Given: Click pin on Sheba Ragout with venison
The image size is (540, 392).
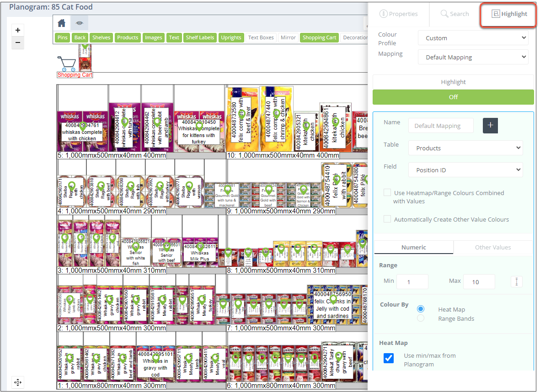Looking at the screenshot, I should tap(189, 186).
